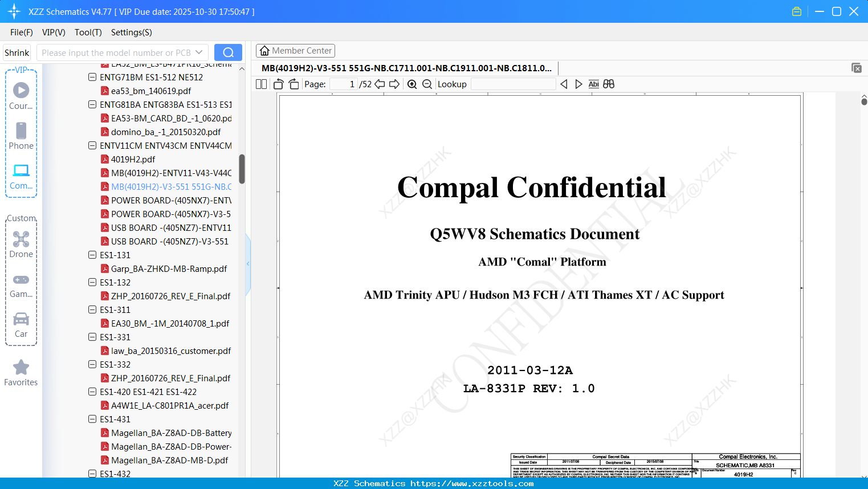Open the Course category in sidebar
Viewport: 868px width, 489px height.
[21, 96]
